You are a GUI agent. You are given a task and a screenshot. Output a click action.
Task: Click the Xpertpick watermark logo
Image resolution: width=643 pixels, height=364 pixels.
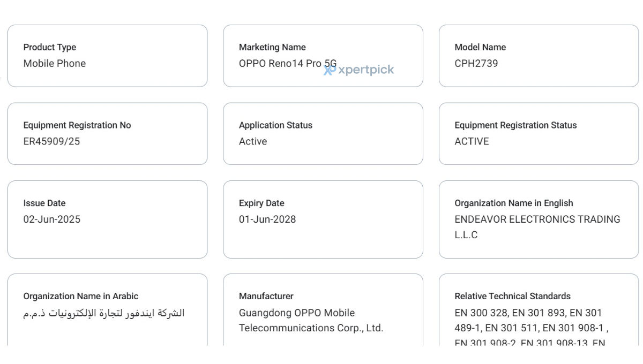(x=358, y=70)
